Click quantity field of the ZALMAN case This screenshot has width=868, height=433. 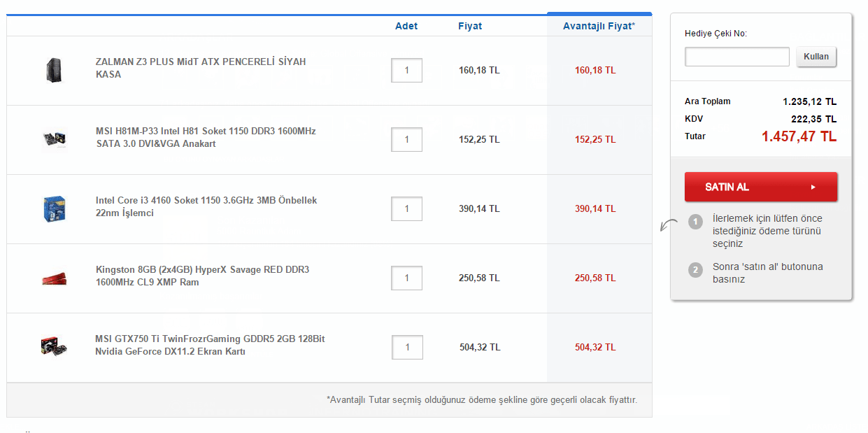(407, 70)
